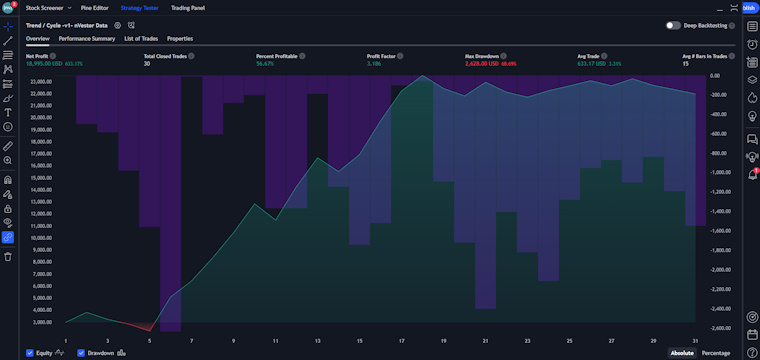Open the object tree layers icon
This screenshot has width=760, height=360.
(752, 80)
